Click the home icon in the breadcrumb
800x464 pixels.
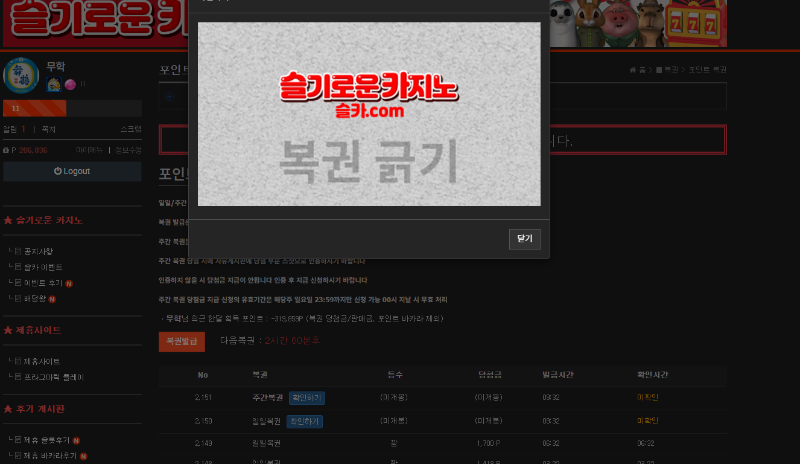point(633,70)
